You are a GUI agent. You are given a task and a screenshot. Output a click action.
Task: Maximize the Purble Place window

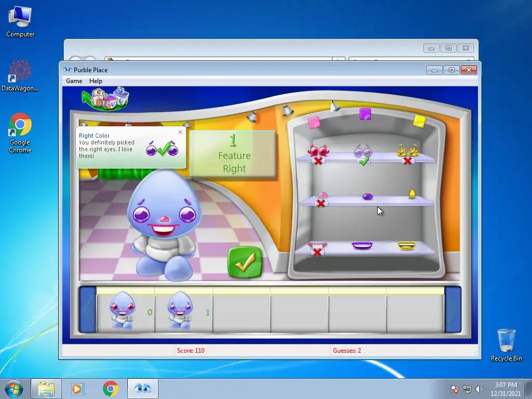451,70
